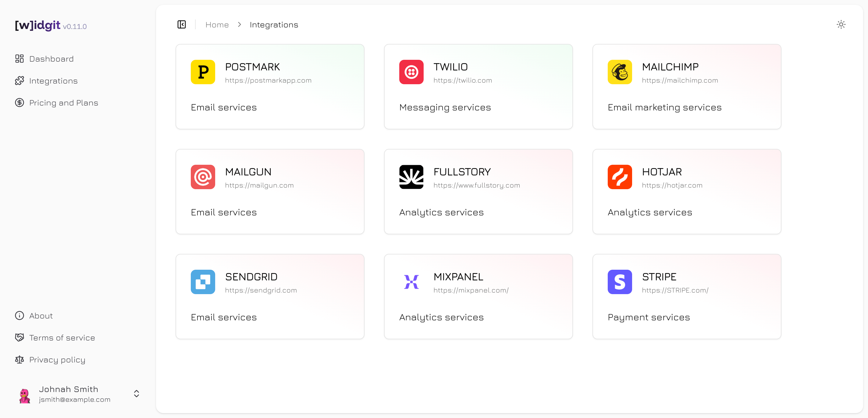Screen dimensions: 868x418
Task: Click the Mailchimp monkey logo
Action: [x=620, y=72]
